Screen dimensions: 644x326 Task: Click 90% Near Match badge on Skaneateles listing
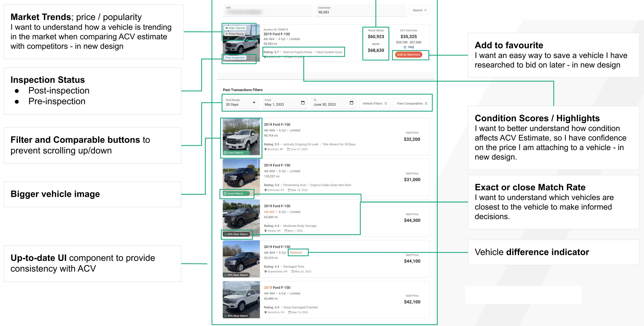(236, 275)
